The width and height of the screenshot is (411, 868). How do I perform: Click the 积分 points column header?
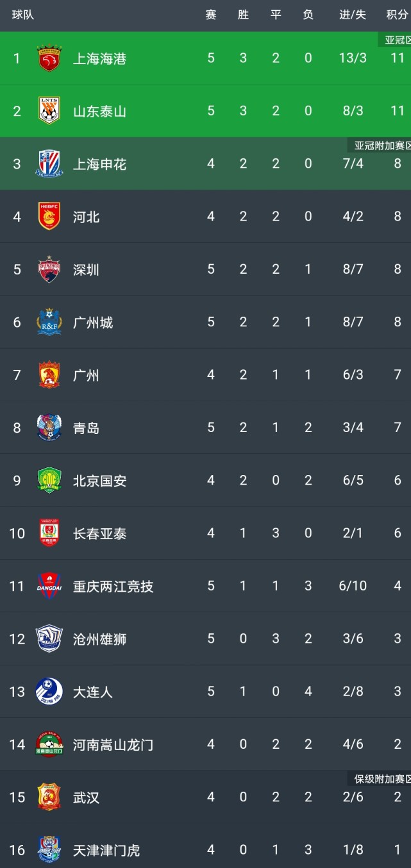pyautogui.click(x=397, y=15)
